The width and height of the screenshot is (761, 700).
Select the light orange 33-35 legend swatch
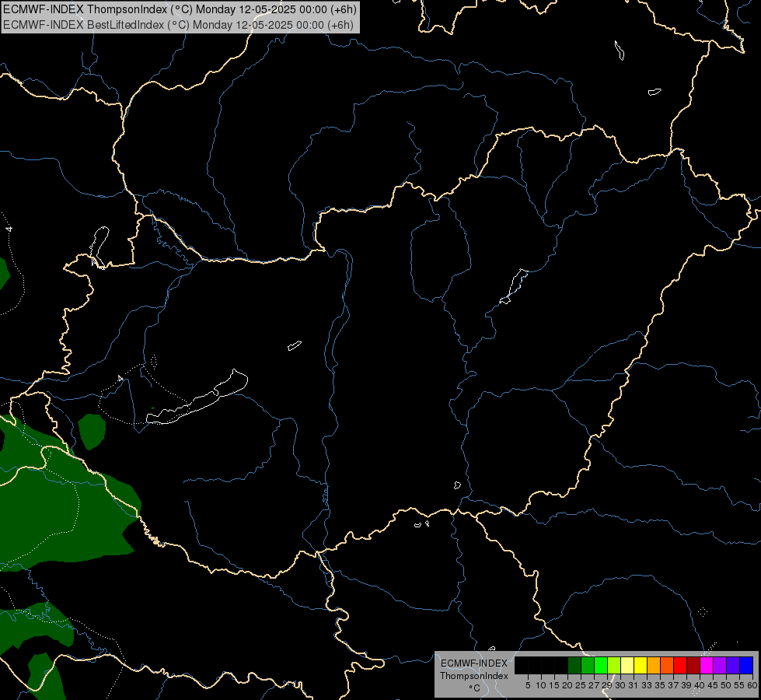[x=654, y=665]
